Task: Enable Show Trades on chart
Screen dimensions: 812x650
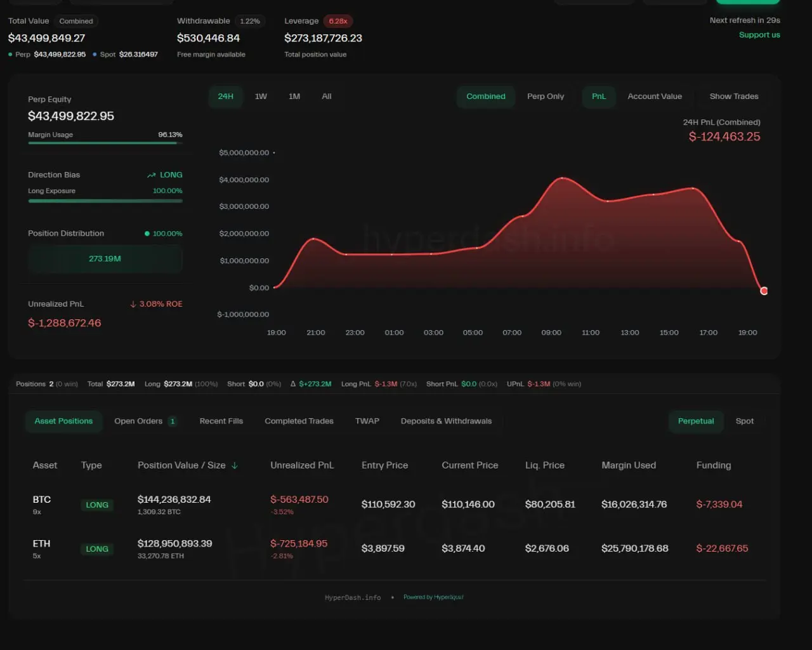Action: point(733,96)
